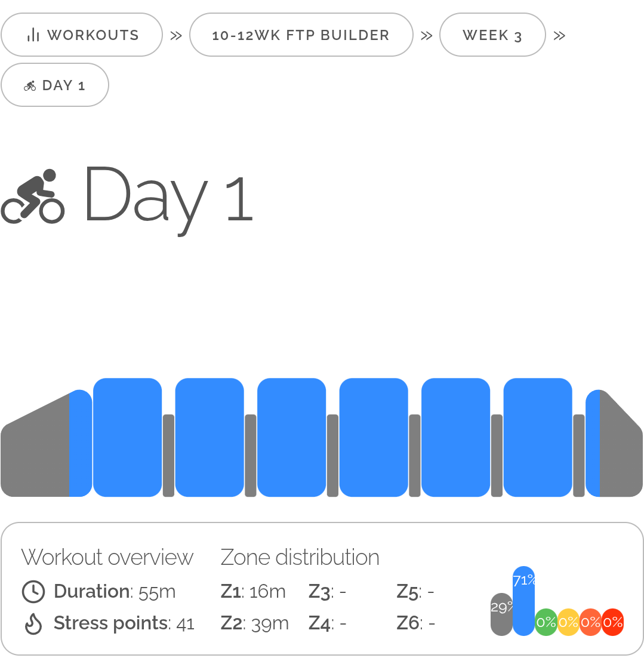Click the cyclist icon in Day 1 breadcrumb
644x664 pixels.
coord(30,85)
